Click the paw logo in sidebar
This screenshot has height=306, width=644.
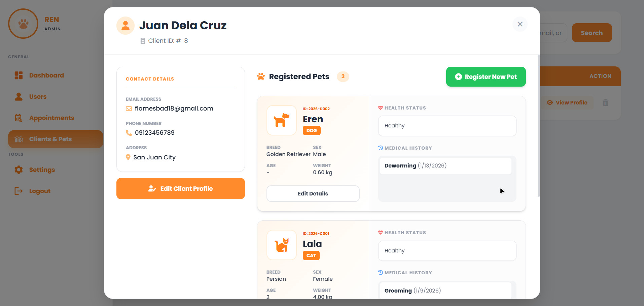(x=23, y=24)
